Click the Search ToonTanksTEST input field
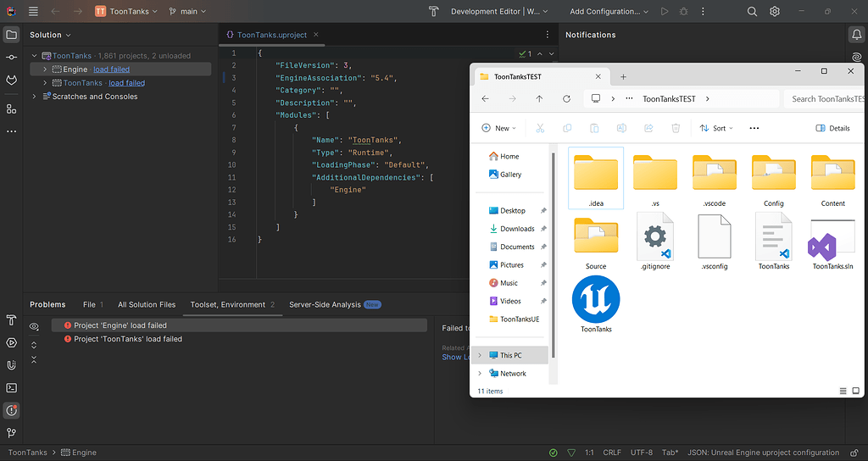The image size is (868, 461). click(x=822, y=98)
